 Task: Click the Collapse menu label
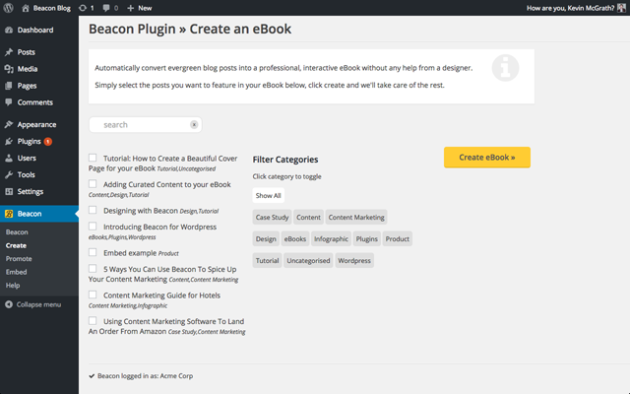click(x=39, y=304)
